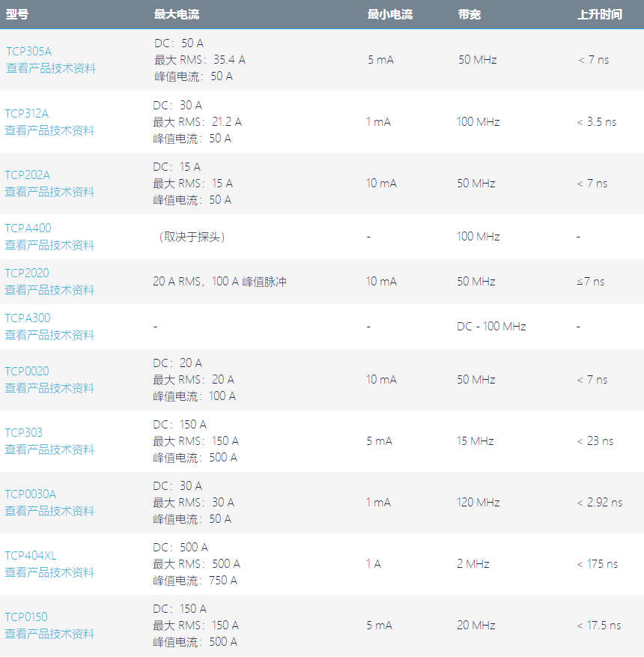Click the 最大电流 column header
The image size is (644, 657).
[177, 15]
